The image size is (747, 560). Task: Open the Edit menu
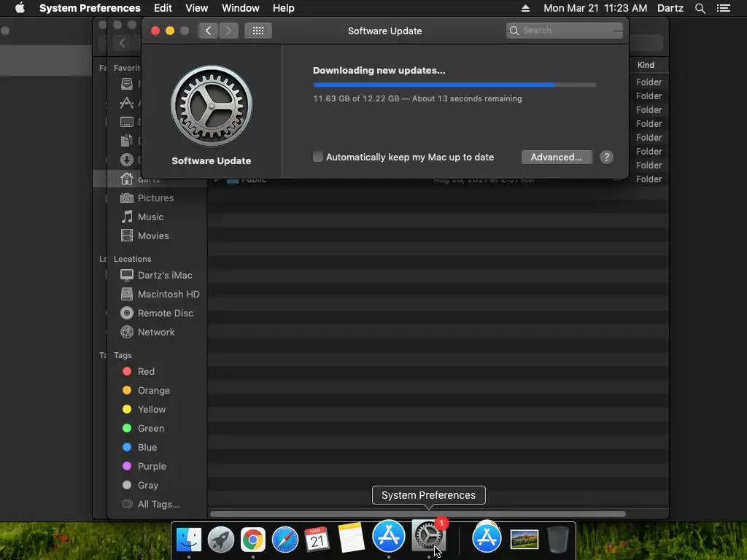163,8
